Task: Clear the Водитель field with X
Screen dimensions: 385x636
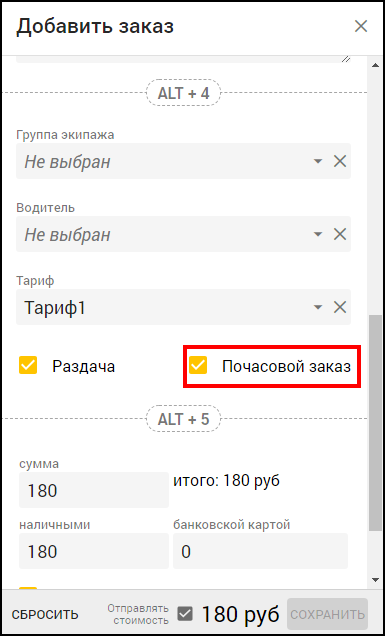Action: (340, 234)
